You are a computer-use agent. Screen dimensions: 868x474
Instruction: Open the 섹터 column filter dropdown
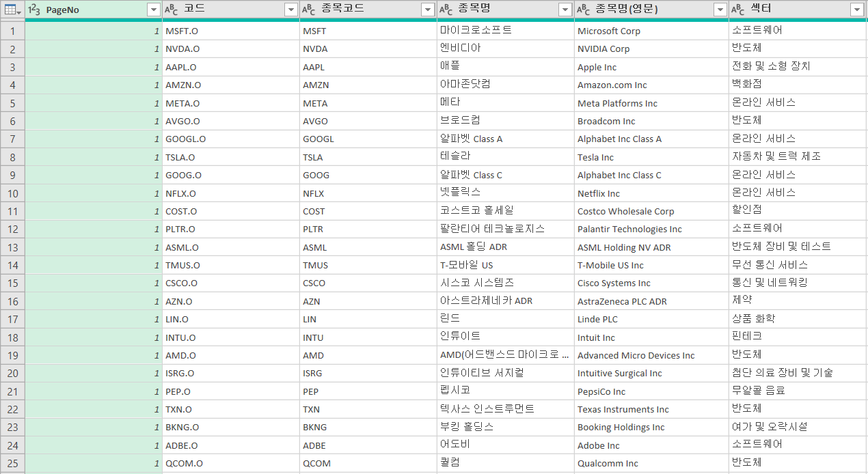pyautogui.click(x=857, y=10)
